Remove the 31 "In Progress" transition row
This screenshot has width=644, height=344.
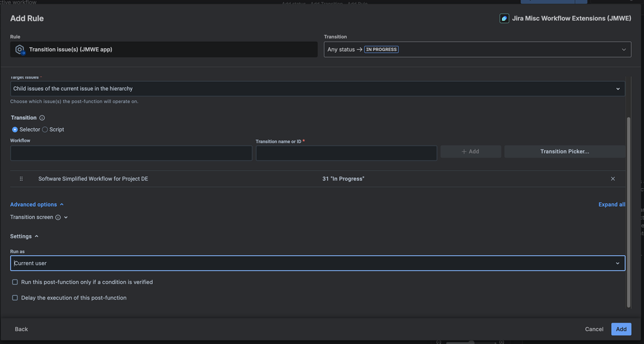(612, 179)
